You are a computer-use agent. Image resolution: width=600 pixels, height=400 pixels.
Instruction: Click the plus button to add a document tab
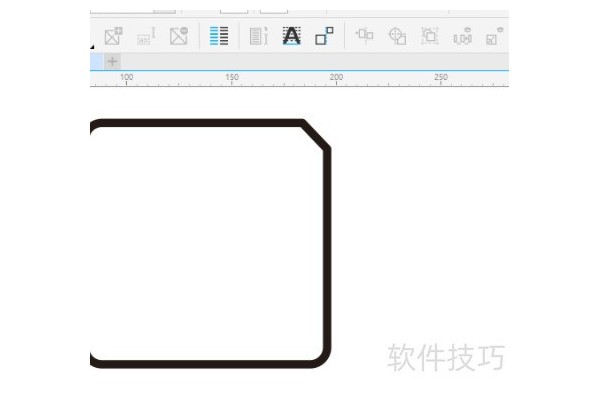(x=112, y=61)
